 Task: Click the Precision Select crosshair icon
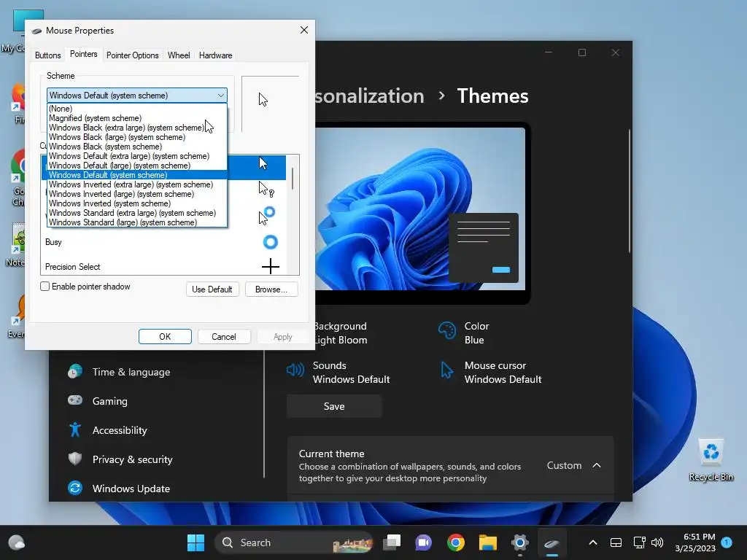270,266
